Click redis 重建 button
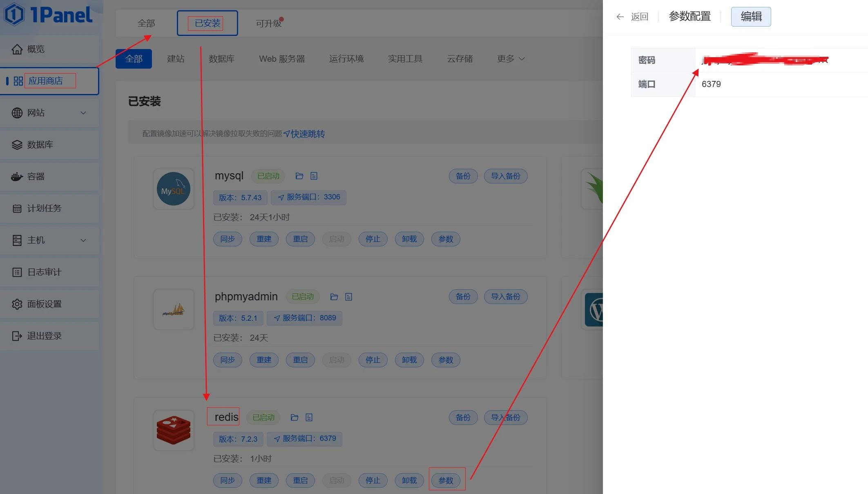The image size is (868, 494). point(264,481)
